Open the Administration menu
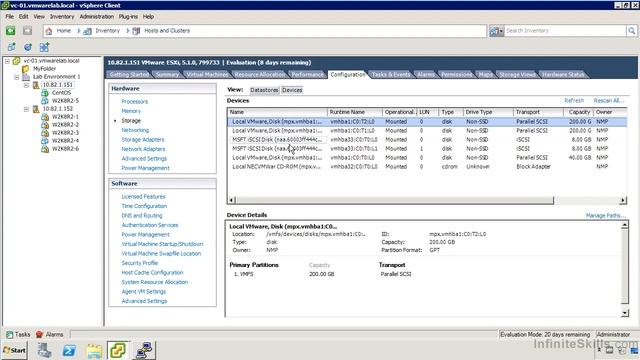The image size is (640, 360). 97,17
